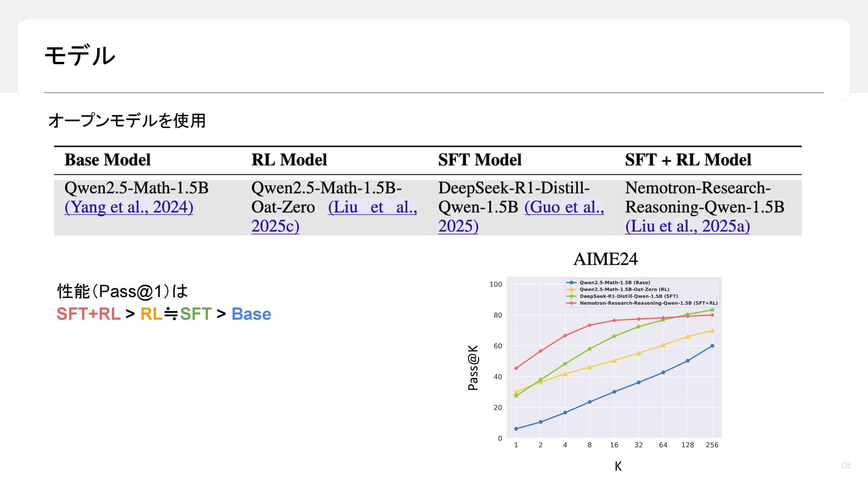Select the blue Base data point at K=256

point(712,346)
